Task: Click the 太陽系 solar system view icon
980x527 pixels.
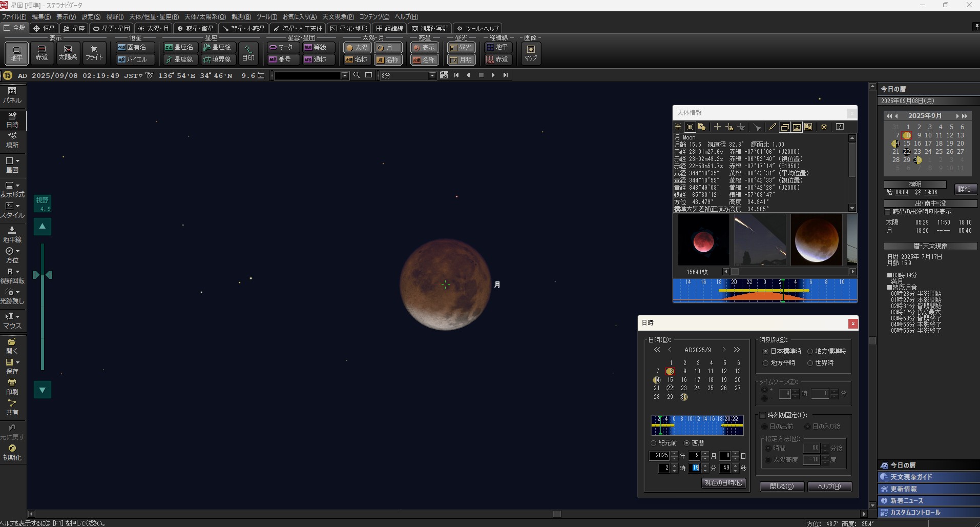Action: (68, 53)
